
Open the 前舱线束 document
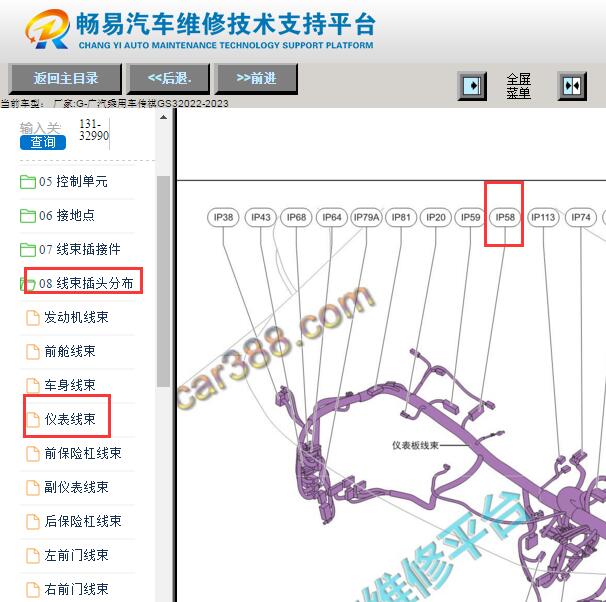[70, 351]
